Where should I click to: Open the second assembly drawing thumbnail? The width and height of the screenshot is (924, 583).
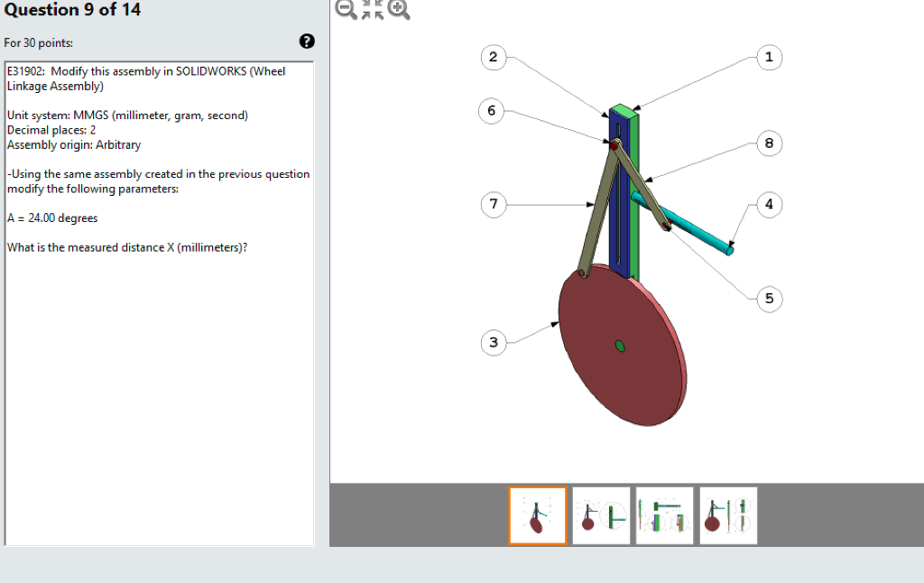pyautogui.click(x=601, y=515)
